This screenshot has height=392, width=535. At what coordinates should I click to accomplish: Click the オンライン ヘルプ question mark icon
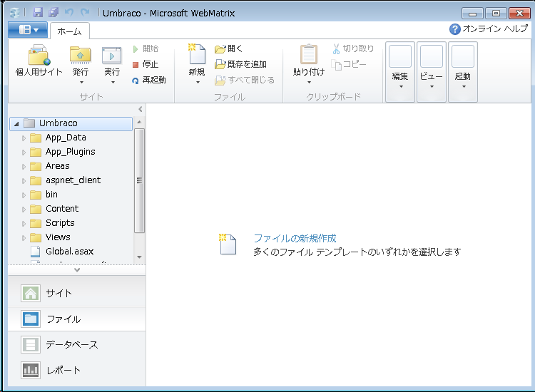455,29
